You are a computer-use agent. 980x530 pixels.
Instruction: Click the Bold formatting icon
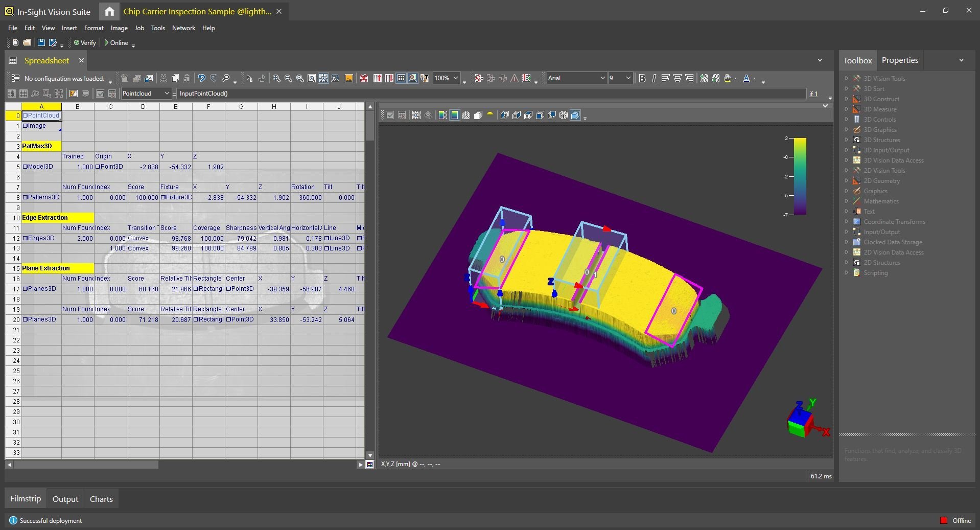[642, 78]
